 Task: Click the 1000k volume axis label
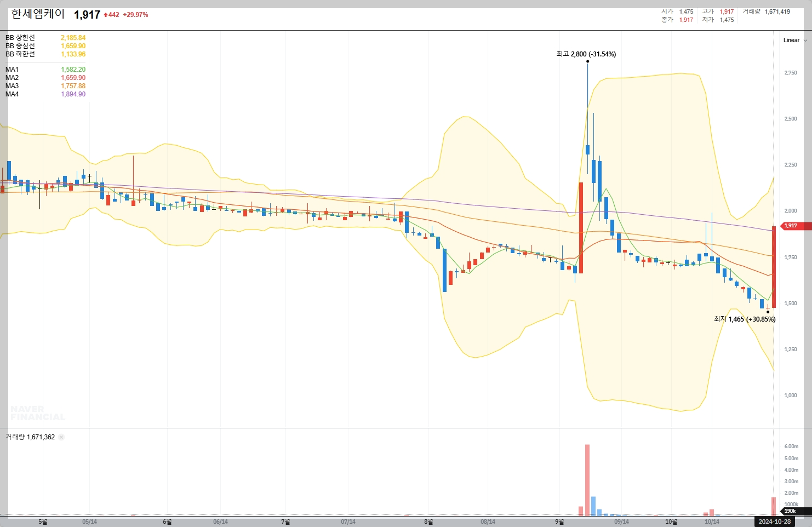point(791,505)
